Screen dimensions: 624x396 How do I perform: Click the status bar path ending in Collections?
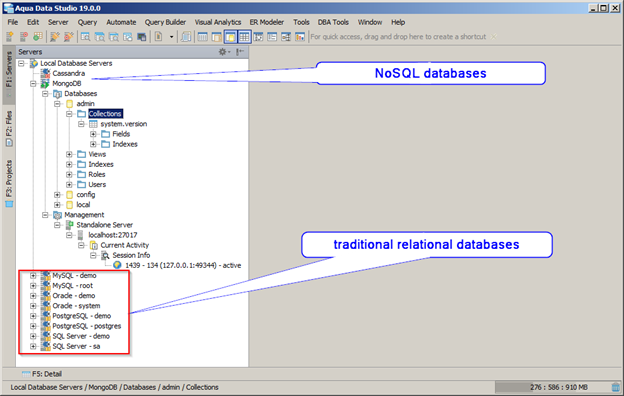pyautogui.click(x=114, y=387)
